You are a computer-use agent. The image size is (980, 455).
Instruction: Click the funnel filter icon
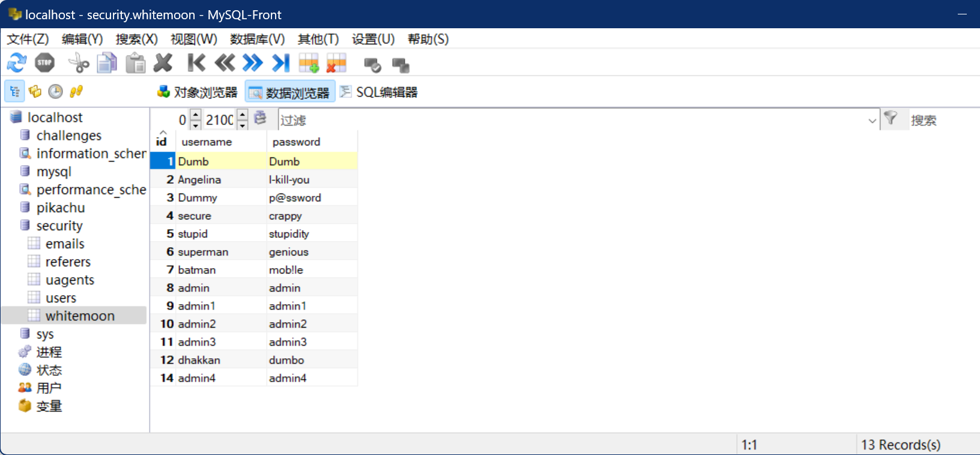tap(891, 118)
